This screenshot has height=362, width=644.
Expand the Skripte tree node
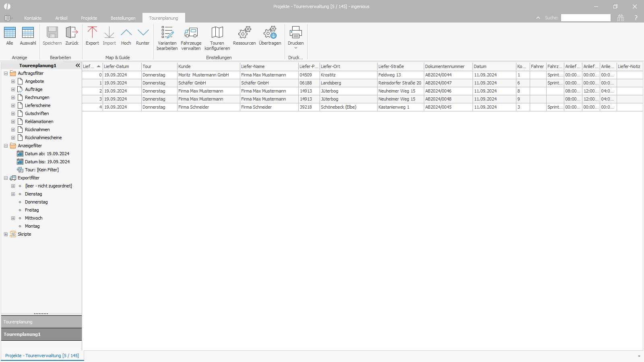click(x=6, y=234)
